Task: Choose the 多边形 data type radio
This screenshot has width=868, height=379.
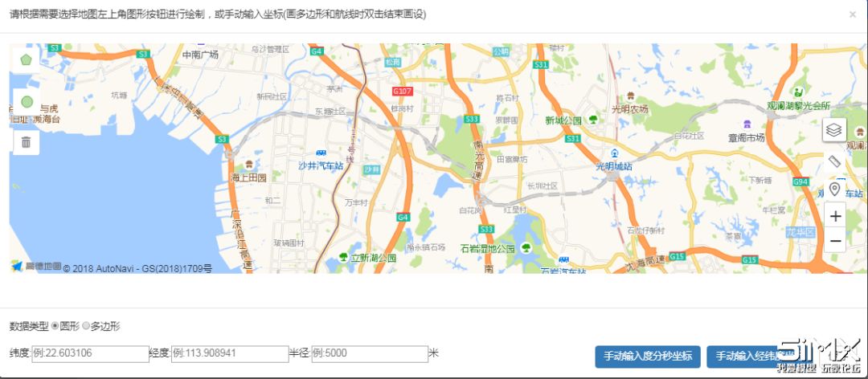Action: 86,327
